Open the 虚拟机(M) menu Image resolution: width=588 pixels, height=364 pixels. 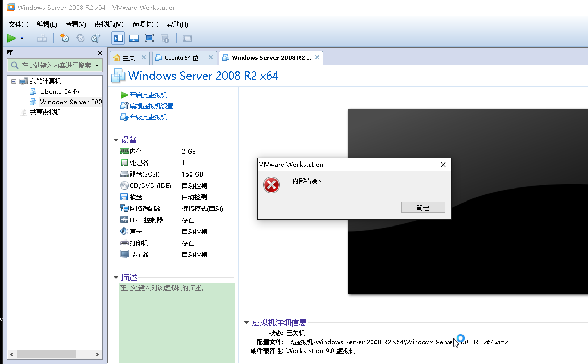[109, 24]
